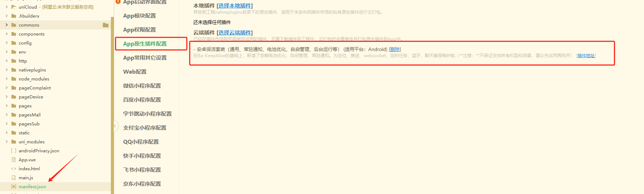This screenshot has height=194, width=644.
Task: Click the manifest.json file icon
Action: (x=14, y=186)
